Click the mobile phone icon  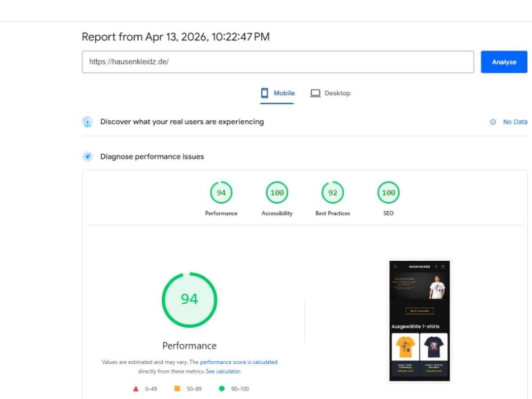click(x=264, y=93)
